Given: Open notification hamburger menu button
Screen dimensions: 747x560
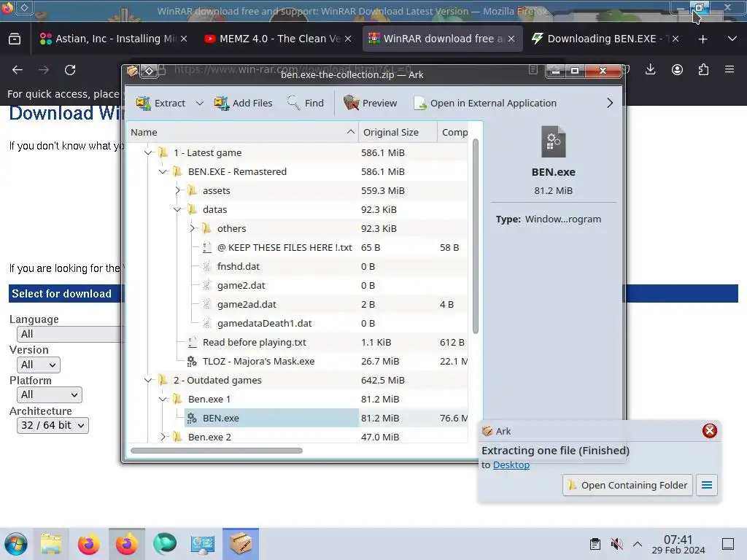Looking at the screenshot, I should [x=707, y=485].
